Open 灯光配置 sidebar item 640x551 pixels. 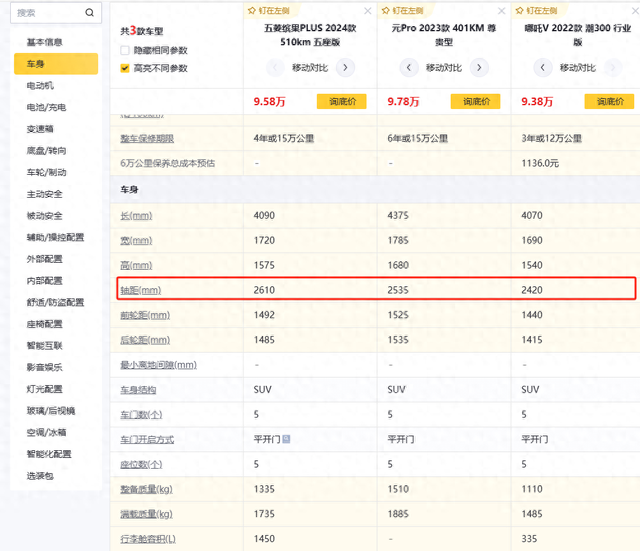[x=44, y=389]
